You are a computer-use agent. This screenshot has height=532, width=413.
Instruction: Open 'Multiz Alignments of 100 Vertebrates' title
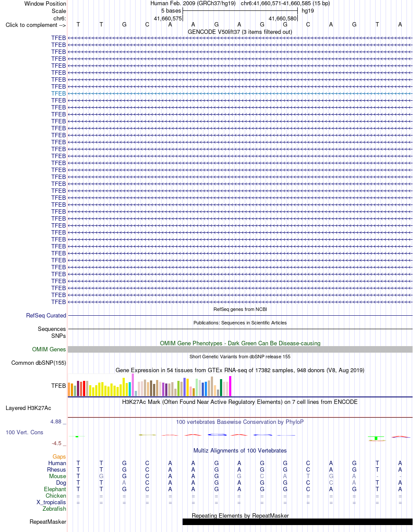[240, 450]
